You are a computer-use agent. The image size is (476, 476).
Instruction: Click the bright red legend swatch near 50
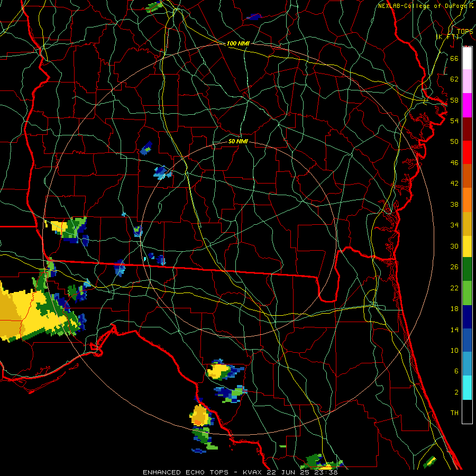pos(467,152)
